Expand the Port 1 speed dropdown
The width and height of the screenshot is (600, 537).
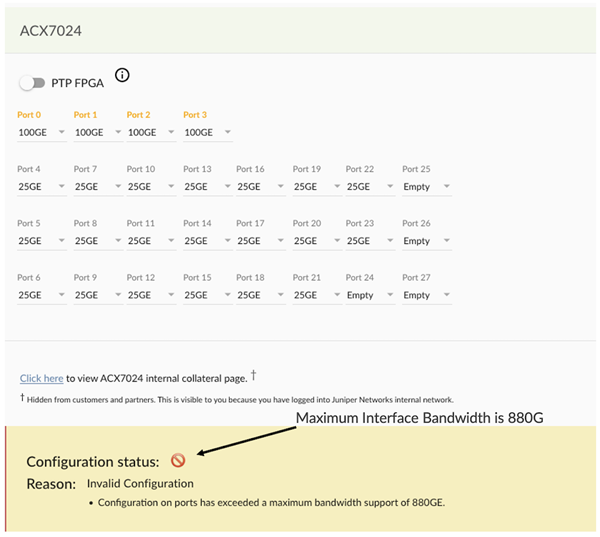pyautogui.click(x=98, y=132)
